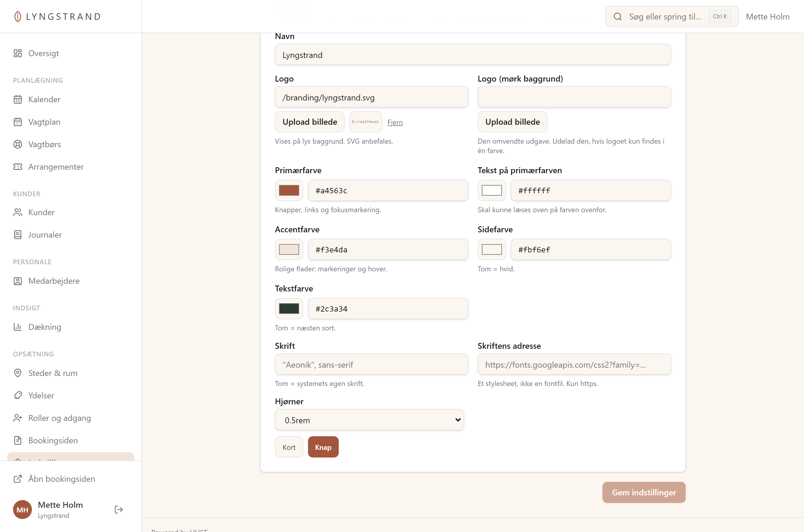
Task: Go to Medarbejdere in the sidebar
Action: pyautogui.click(x=71, y=281)
